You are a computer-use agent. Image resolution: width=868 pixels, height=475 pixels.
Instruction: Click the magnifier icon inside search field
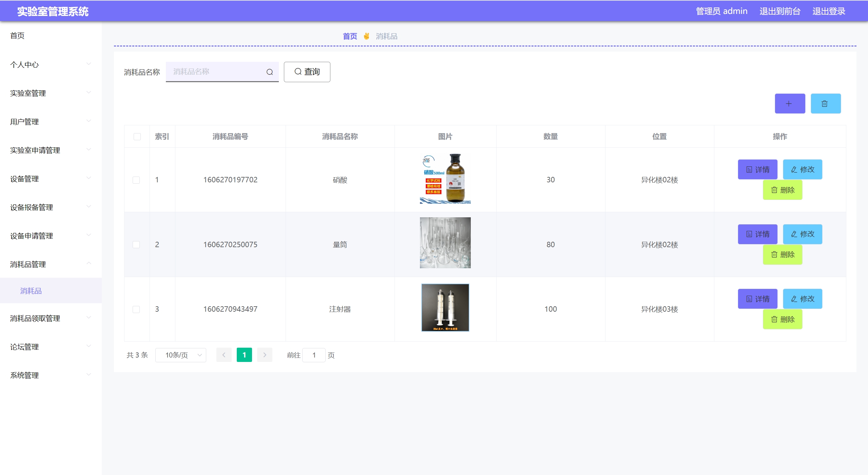(x=270, y=72)
